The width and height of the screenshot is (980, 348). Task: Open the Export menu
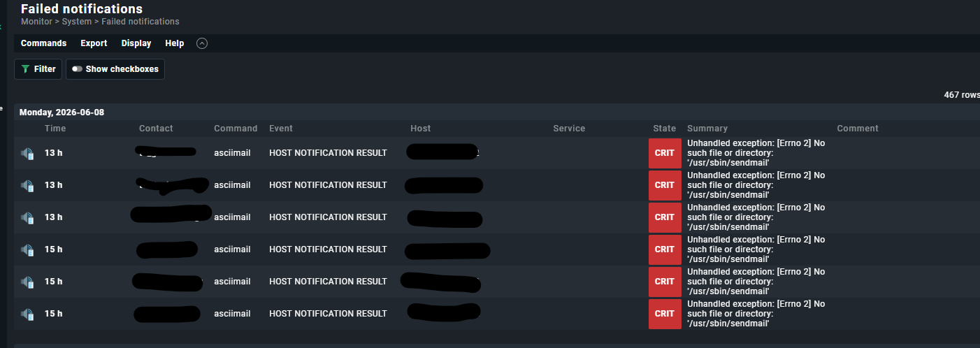tap(94, 43)
